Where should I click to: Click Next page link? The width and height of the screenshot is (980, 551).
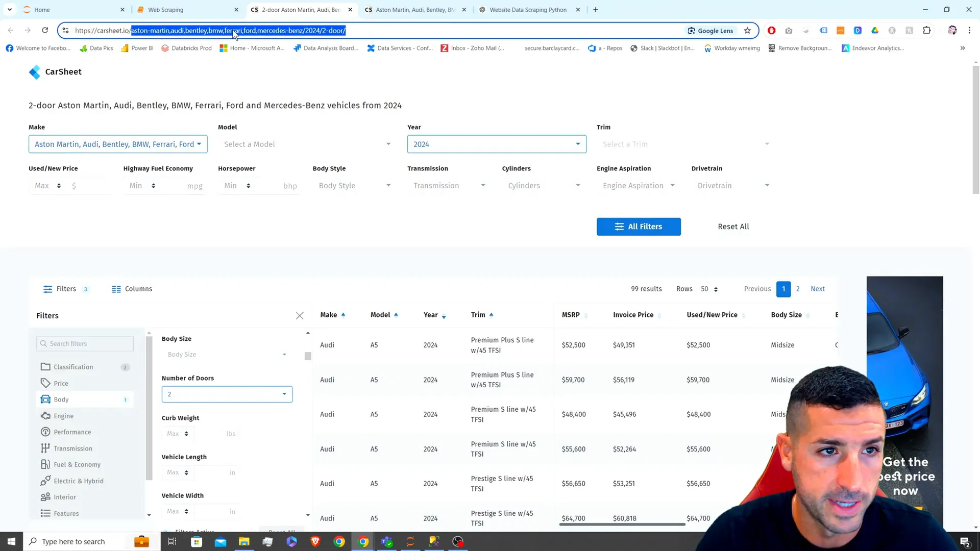(x=818, y=289)
